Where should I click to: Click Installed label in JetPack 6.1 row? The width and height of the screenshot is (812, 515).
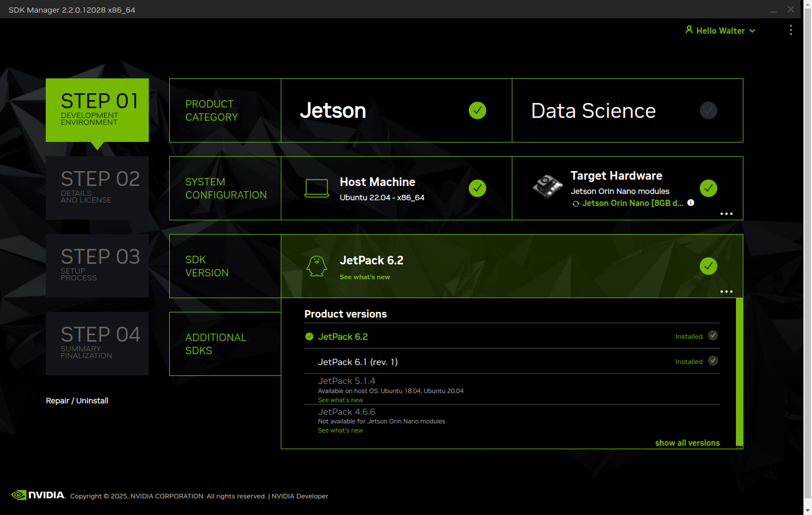688,362
